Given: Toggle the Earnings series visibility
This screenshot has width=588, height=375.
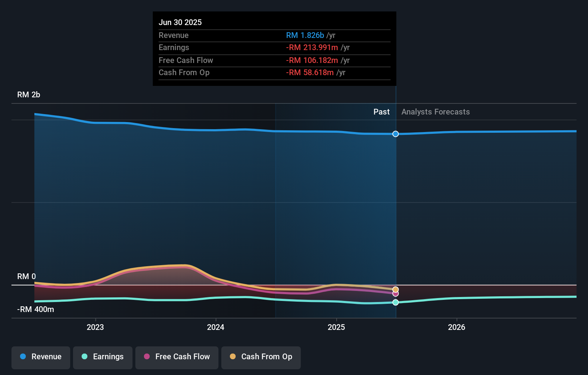Looking at the screenshot, I should [102, 357].
